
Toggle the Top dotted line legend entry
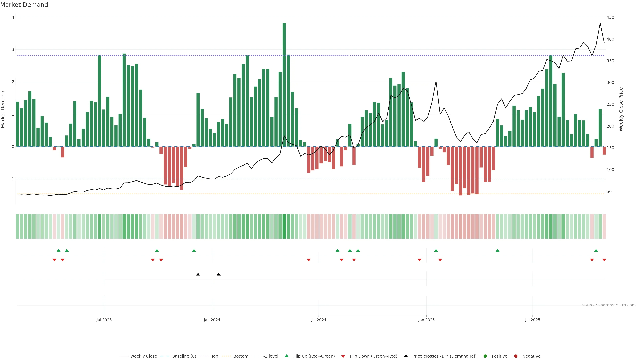(x=214, y=356)
